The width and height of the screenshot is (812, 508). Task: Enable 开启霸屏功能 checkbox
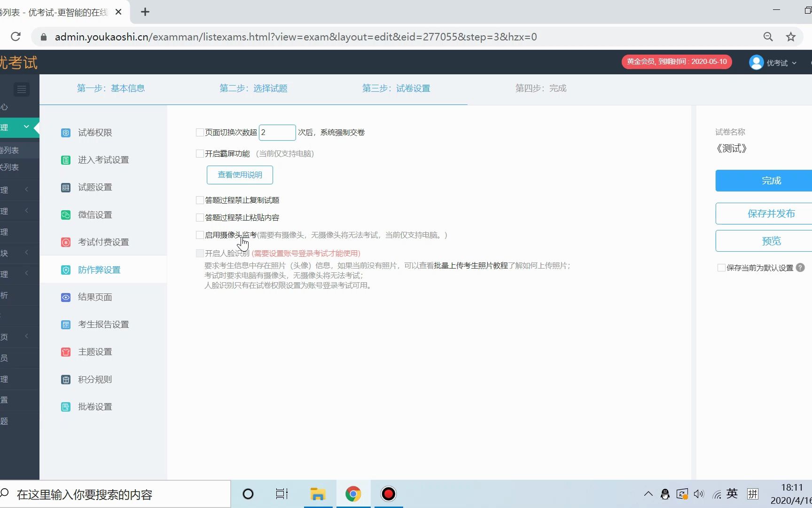click(x=200, y=153)
